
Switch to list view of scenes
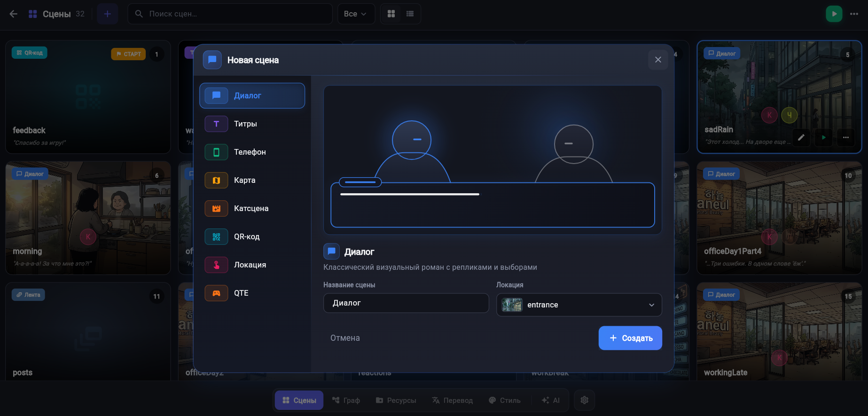[x=410, y=14]
